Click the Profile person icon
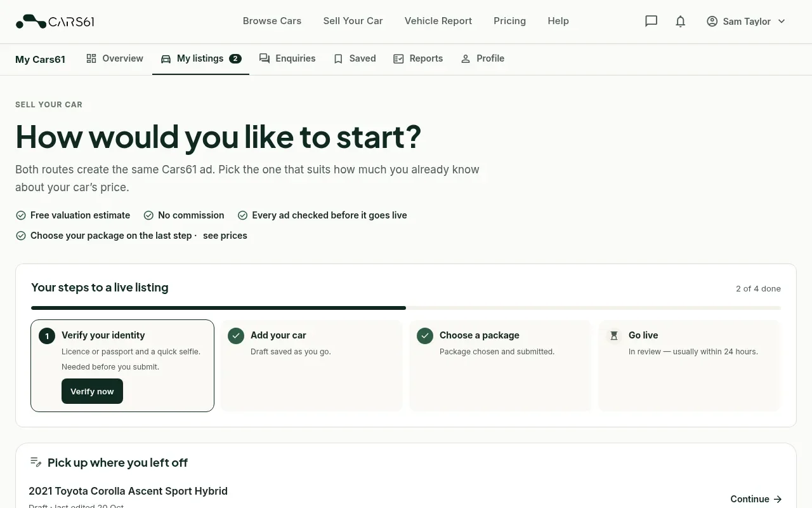 coord(466,59)
